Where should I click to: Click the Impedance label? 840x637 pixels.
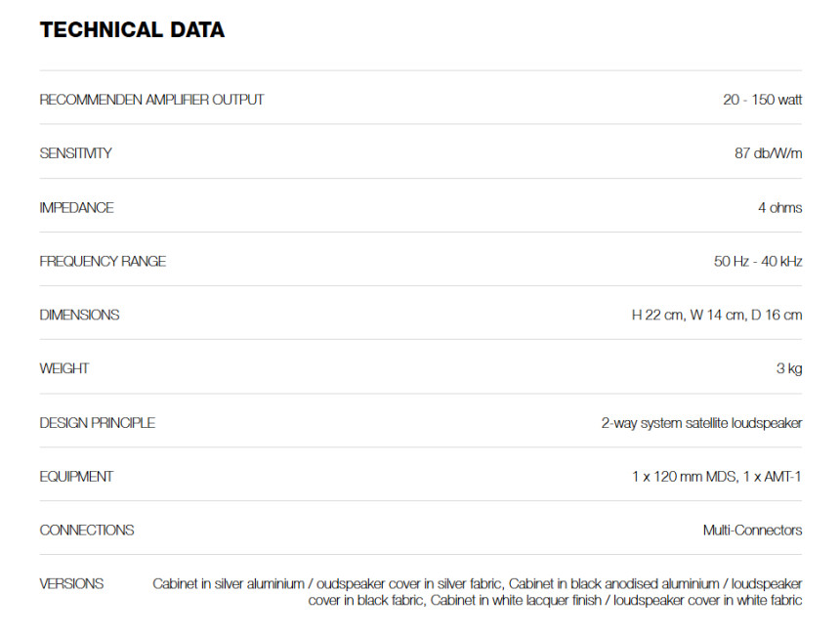76,207
